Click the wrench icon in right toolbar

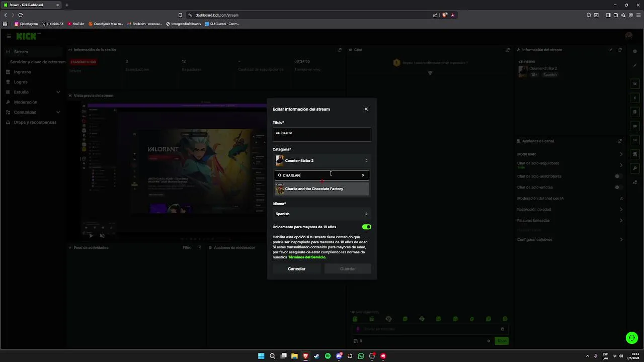pyautogui.click(x=635, y=168)
